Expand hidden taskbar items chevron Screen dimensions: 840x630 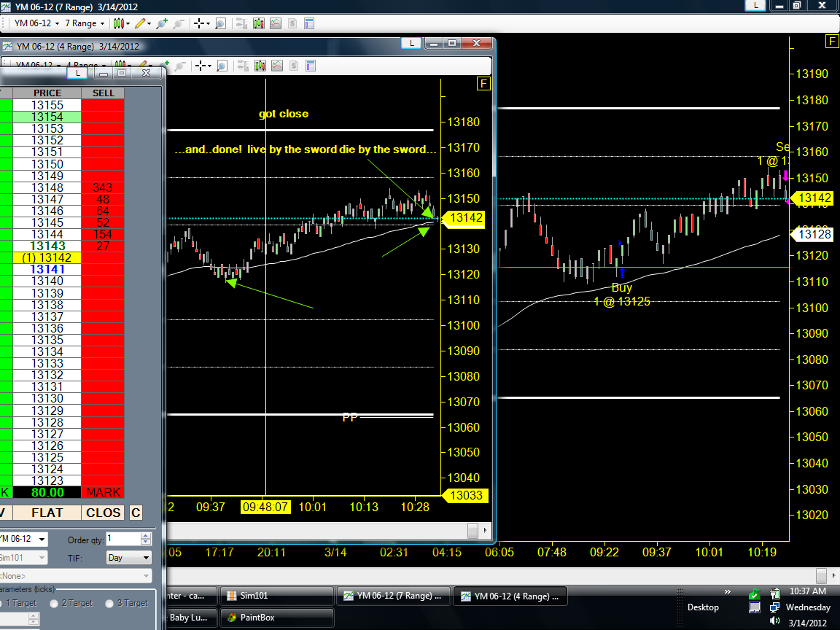tap(728, 592)
